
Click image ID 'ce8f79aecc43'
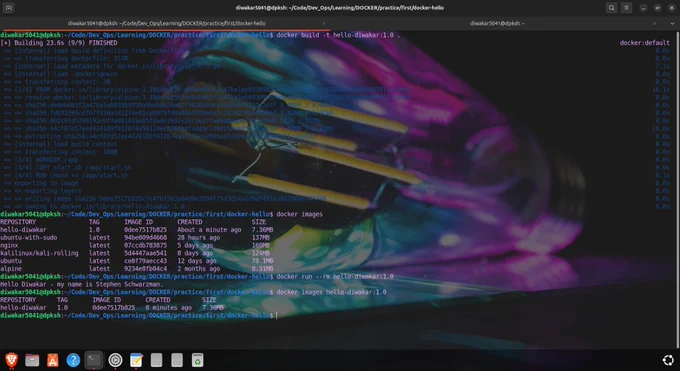click(145, 261)
